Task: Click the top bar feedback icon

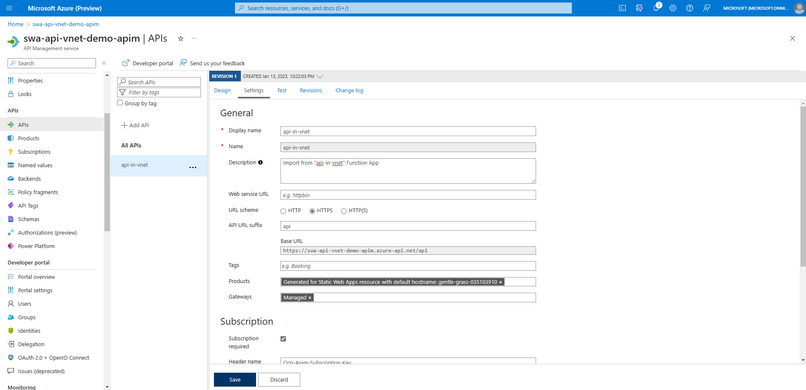Action: (x=707, y=8)
